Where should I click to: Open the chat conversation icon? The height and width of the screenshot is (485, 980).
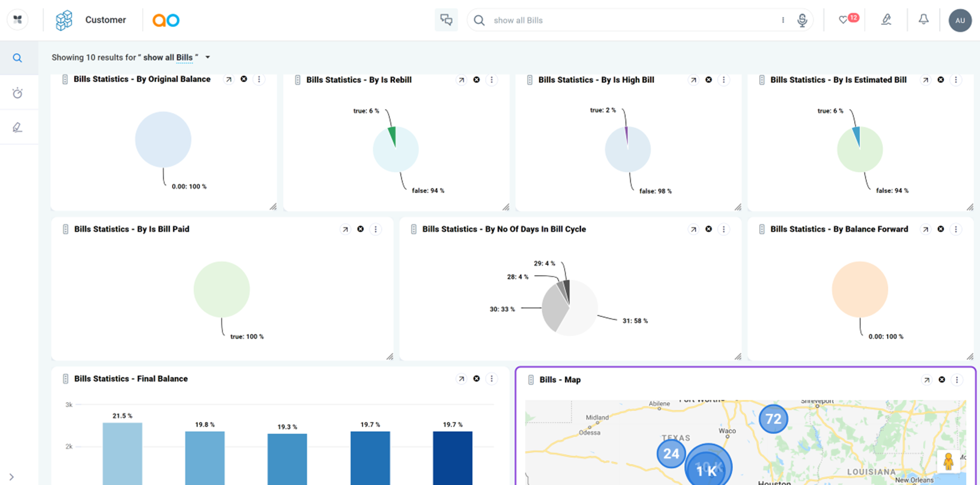[x=446, y=20]
